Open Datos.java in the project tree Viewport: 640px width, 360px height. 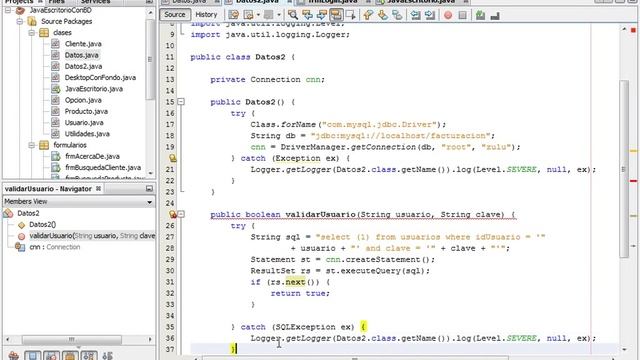82,55
